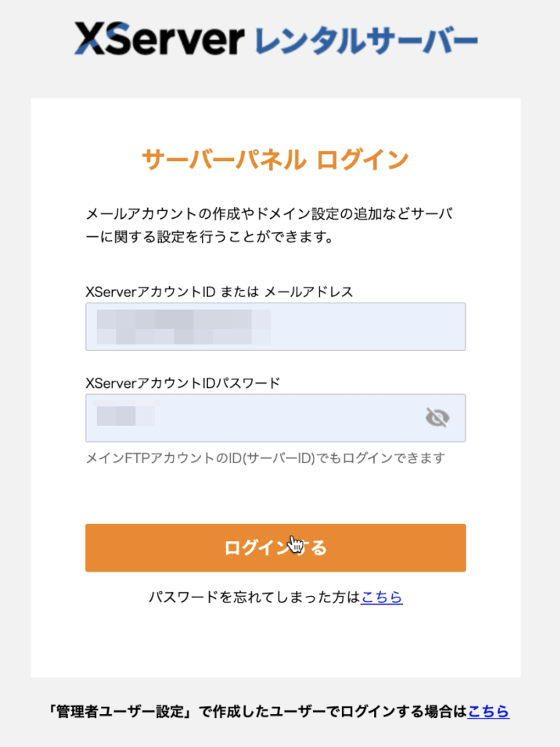
Task: Click the blurred text in the ID field
Action: tap(182, 326)
